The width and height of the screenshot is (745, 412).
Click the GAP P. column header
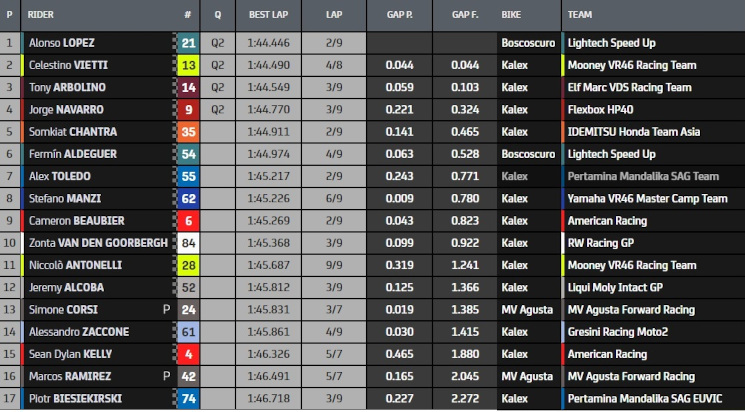coord(400,15)
